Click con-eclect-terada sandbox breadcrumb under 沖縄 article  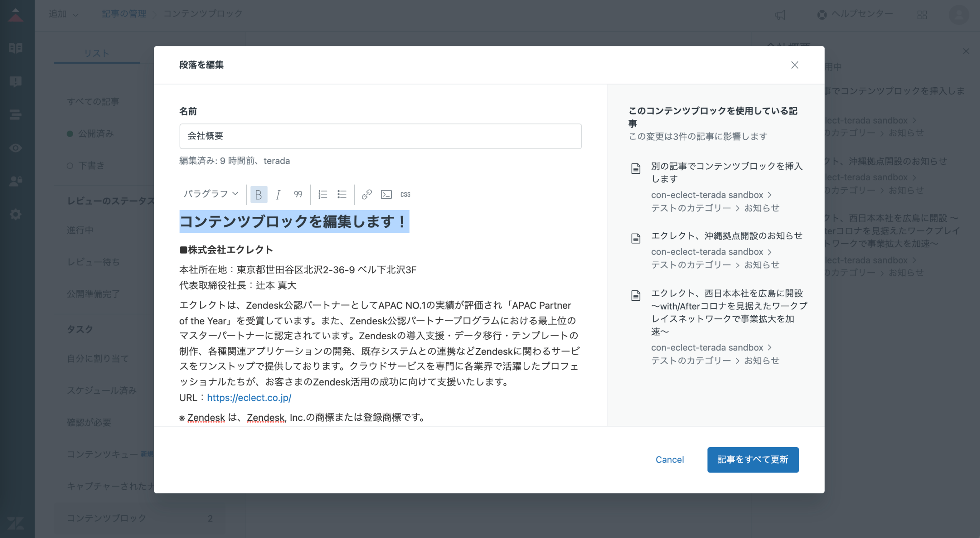[707, 252]
